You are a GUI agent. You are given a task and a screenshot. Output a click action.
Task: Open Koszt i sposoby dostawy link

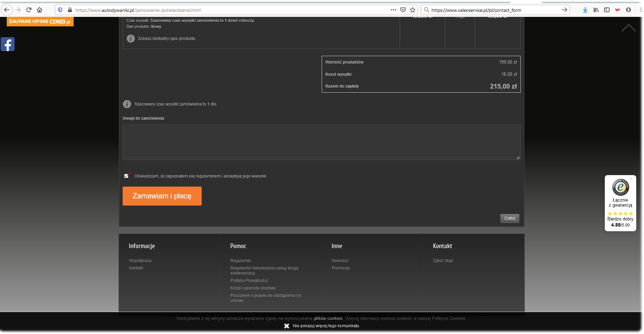click(x=253, y=288)
